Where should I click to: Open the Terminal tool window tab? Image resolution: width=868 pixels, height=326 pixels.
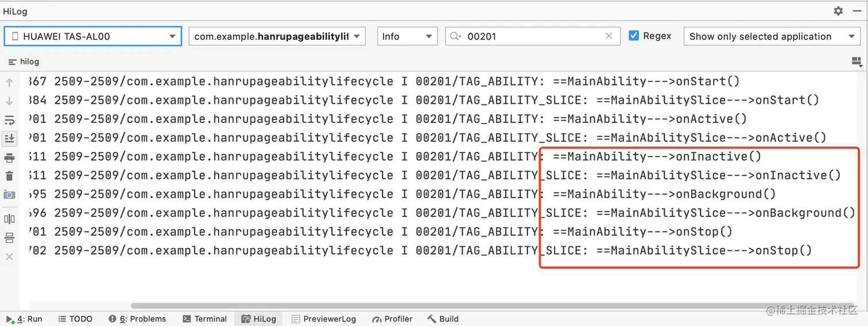204,319
